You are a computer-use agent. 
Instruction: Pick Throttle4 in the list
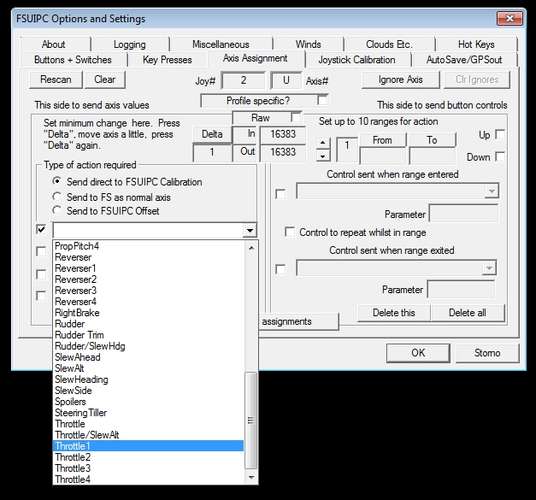click(149, 479)
